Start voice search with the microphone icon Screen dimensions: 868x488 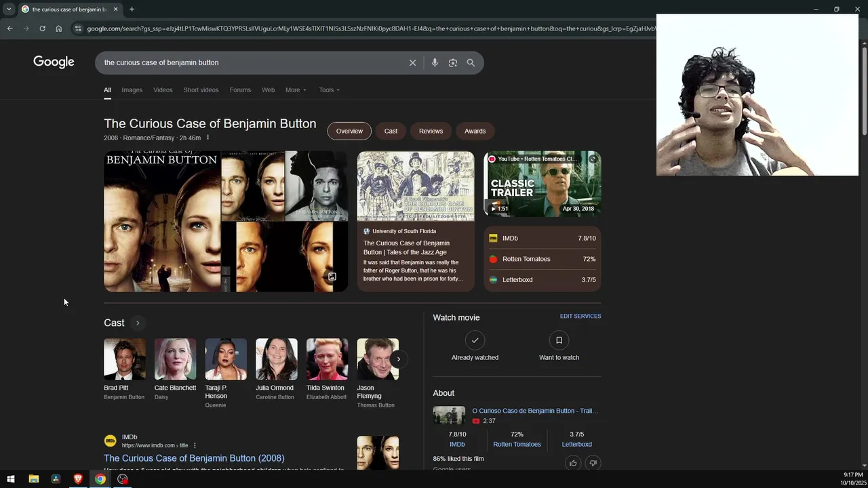(435, 63)
